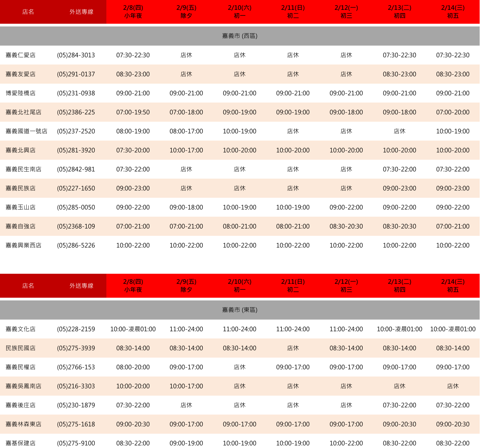Screen dimensions: 481x448
Task: Click 嘉義玉山店 store name
Action: [21, 207]
